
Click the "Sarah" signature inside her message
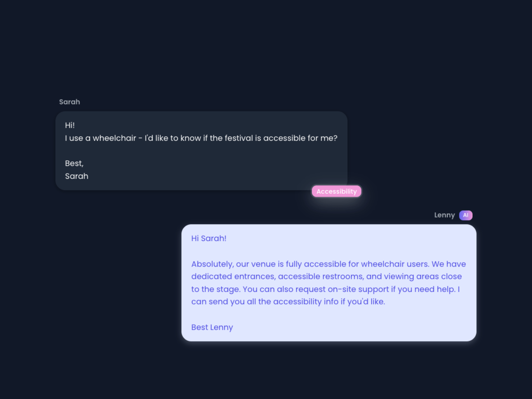(77, 176)
